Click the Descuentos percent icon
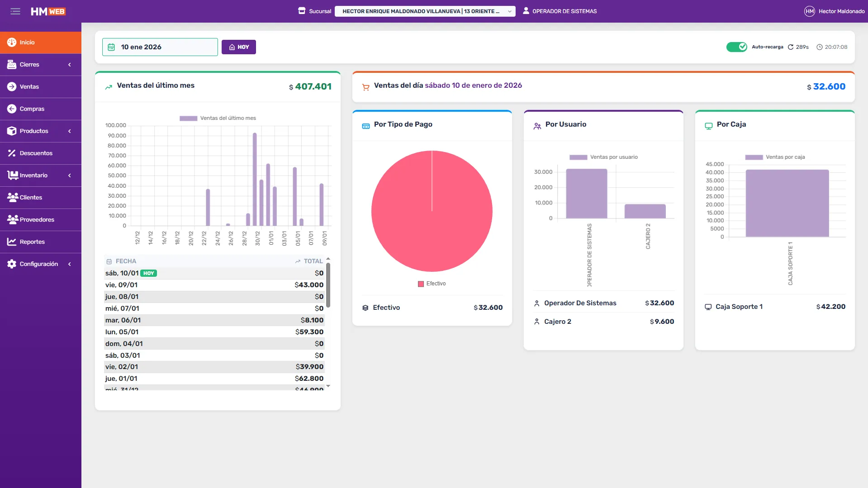 tap(12, 153)
